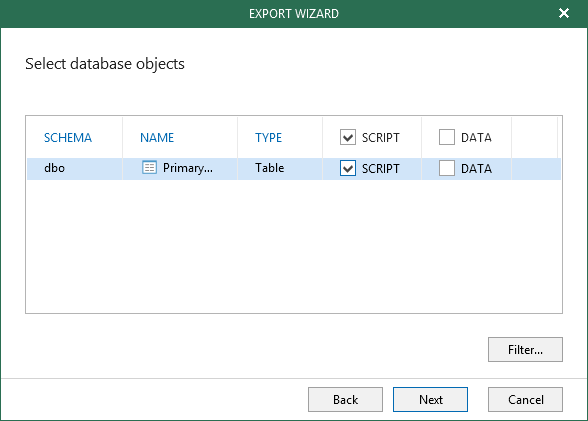Enable the DATA header checkbox
Viewport: 588px width, 421px height.
447,137
